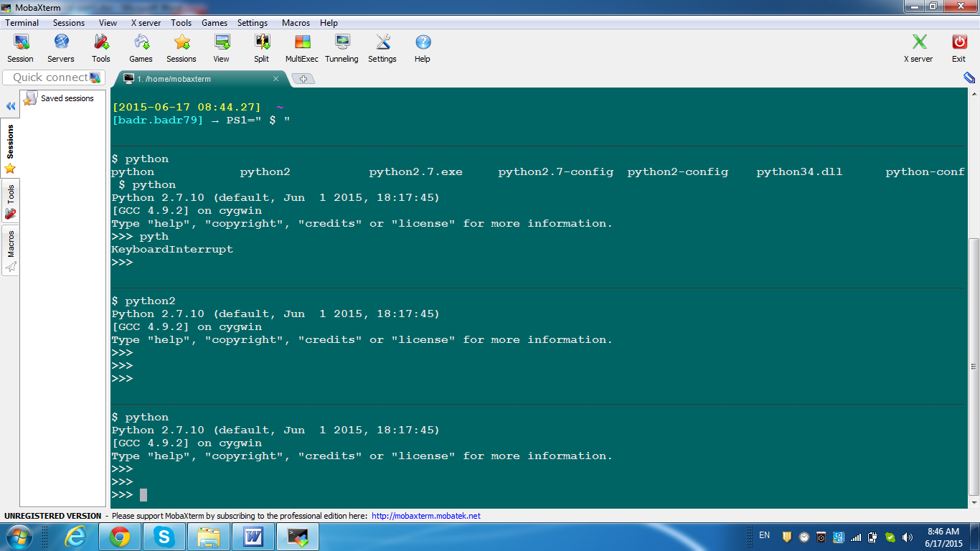Open the Servers toolbar icon
980x551 pixels.
[61, 48]
